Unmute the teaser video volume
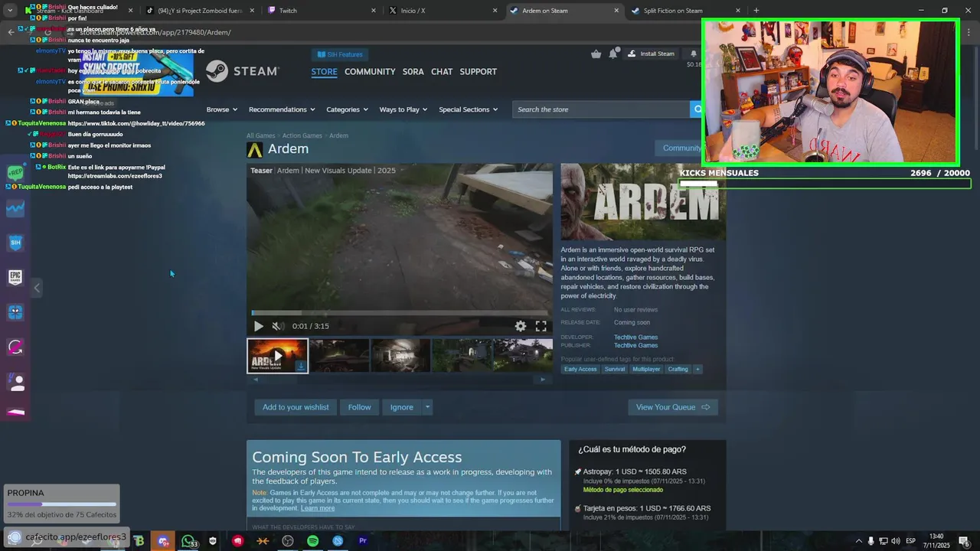 tap(277, 326)
